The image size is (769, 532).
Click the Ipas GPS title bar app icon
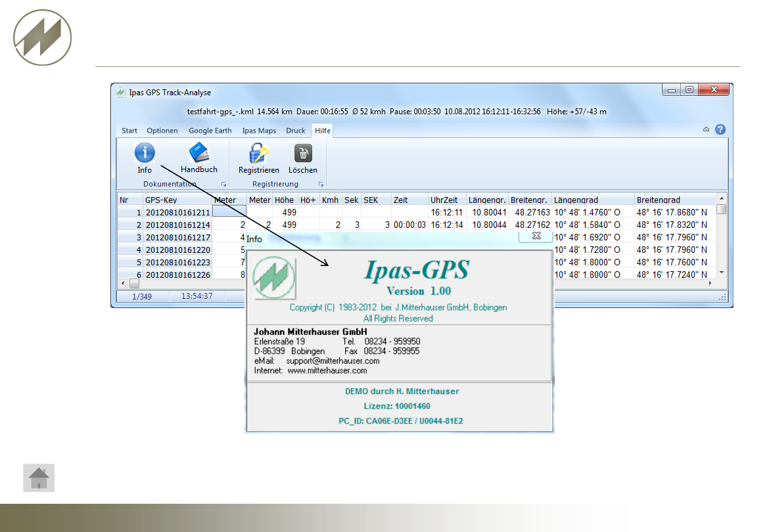coord(121,92)
